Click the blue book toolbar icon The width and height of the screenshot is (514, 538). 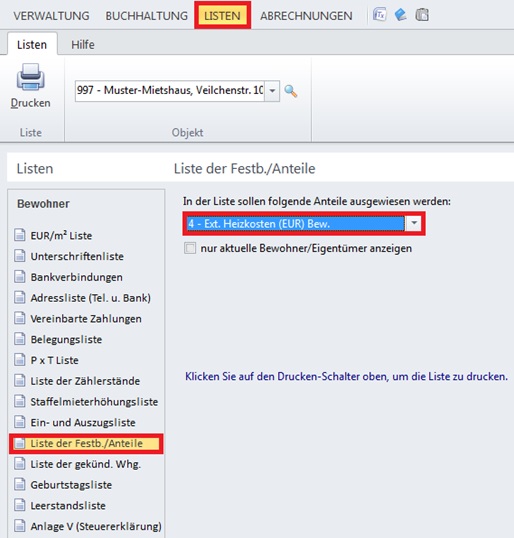(400, 15)
